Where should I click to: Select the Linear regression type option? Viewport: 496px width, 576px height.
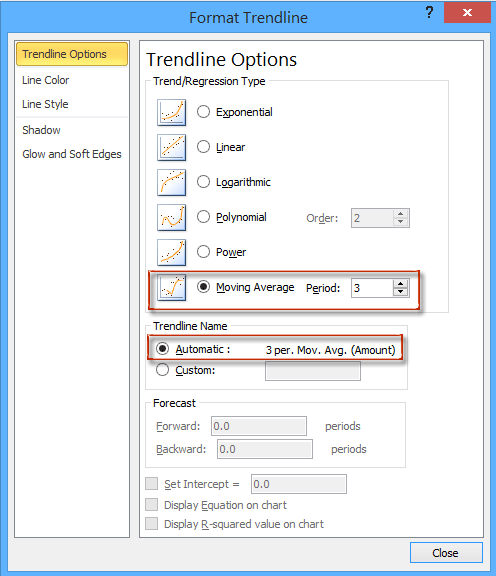coord(203,147)
